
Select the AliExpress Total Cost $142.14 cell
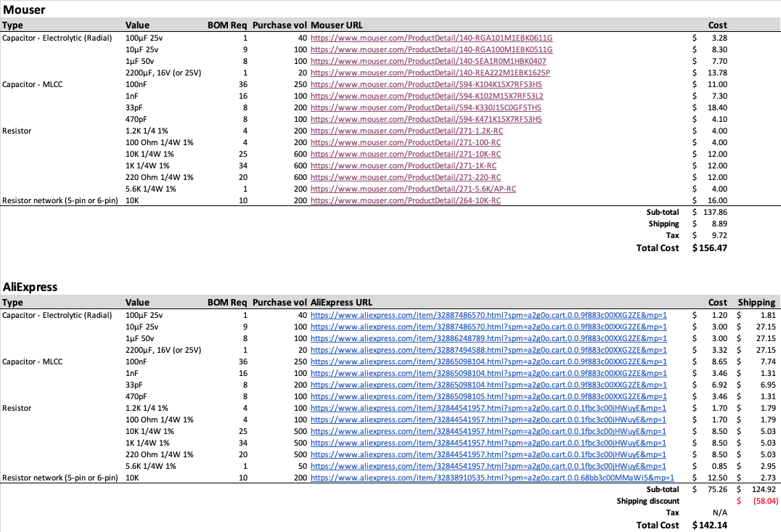[x=710, y=525]
